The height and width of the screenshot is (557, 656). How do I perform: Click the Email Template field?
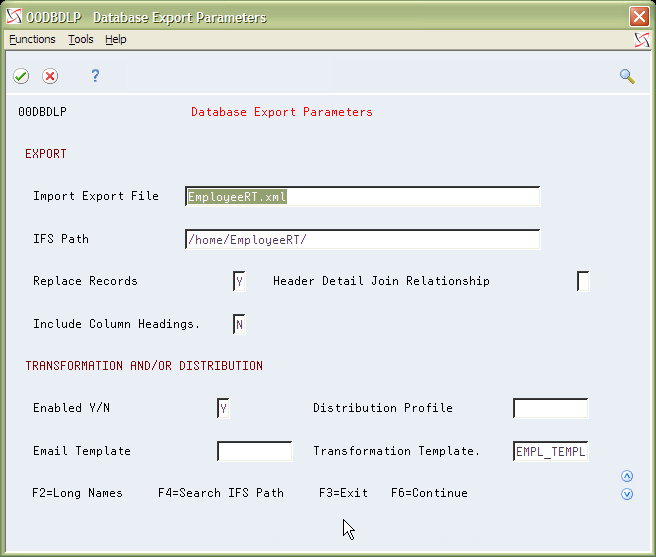click(255, 451)
